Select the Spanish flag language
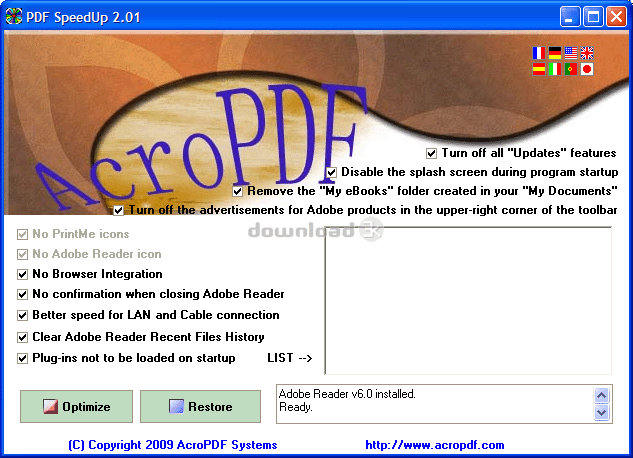The height and width of the screenshot is (458, 633). click(x=539, y=69)
